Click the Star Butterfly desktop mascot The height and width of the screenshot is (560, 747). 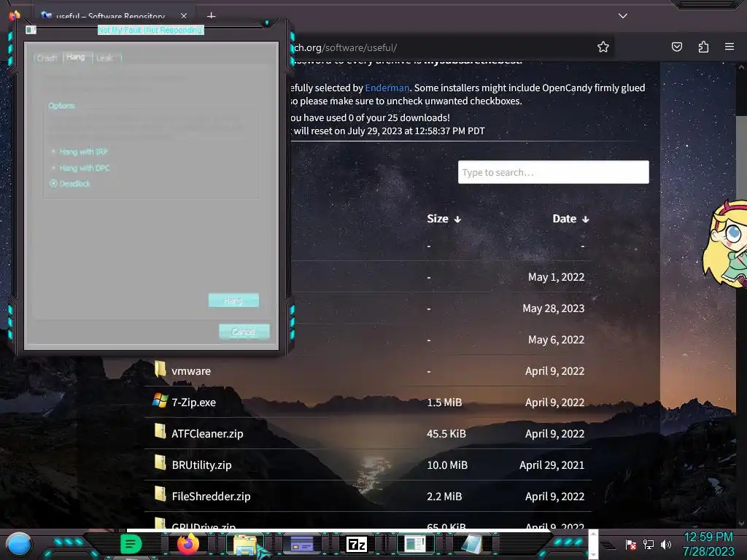[x=725, y=244]
